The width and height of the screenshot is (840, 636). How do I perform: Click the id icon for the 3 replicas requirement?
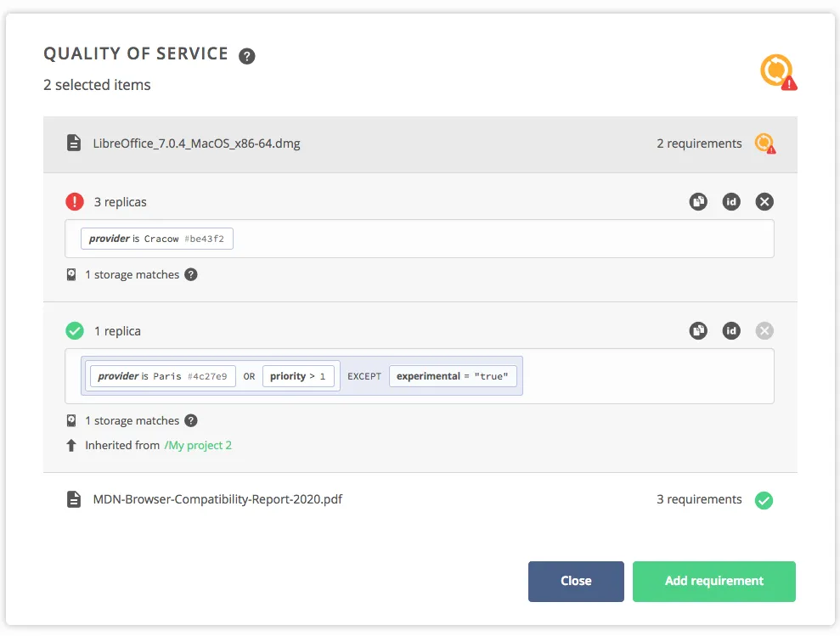coord(731,201)
